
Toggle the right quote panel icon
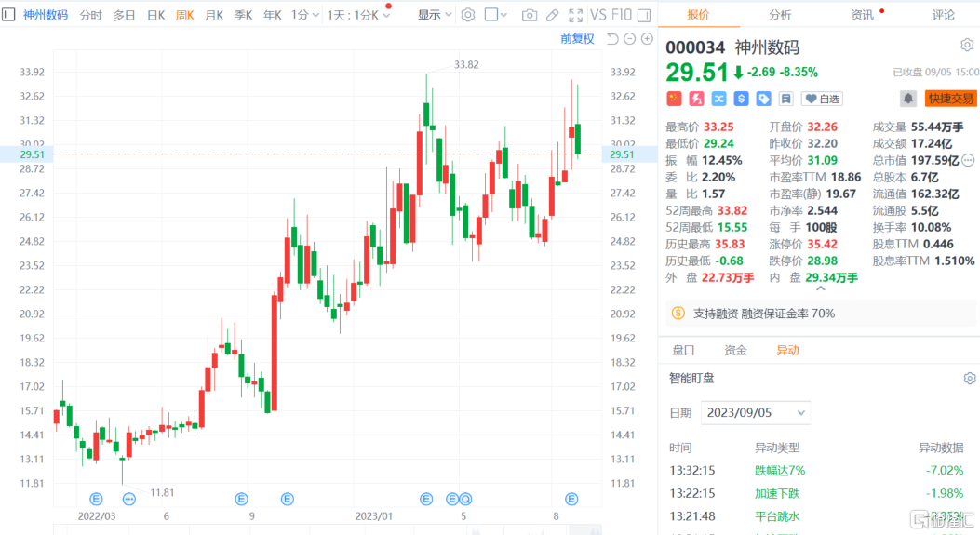tap(644, 14)
